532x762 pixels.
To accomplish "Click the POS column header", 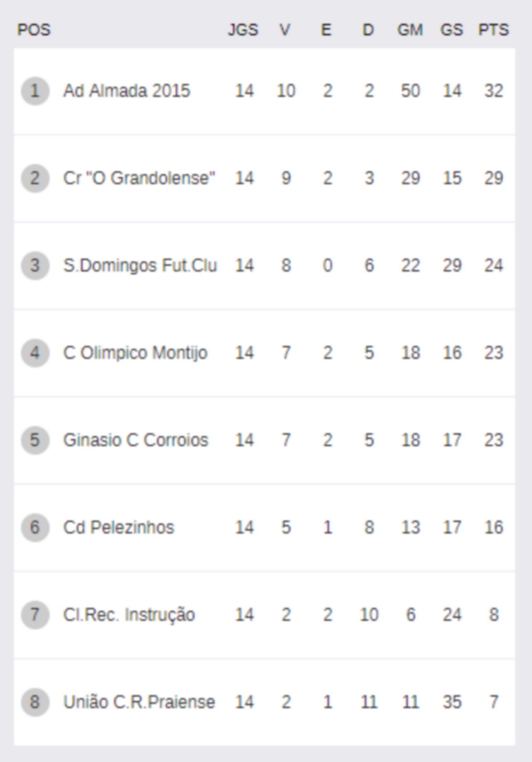I will tap(34, 30).
